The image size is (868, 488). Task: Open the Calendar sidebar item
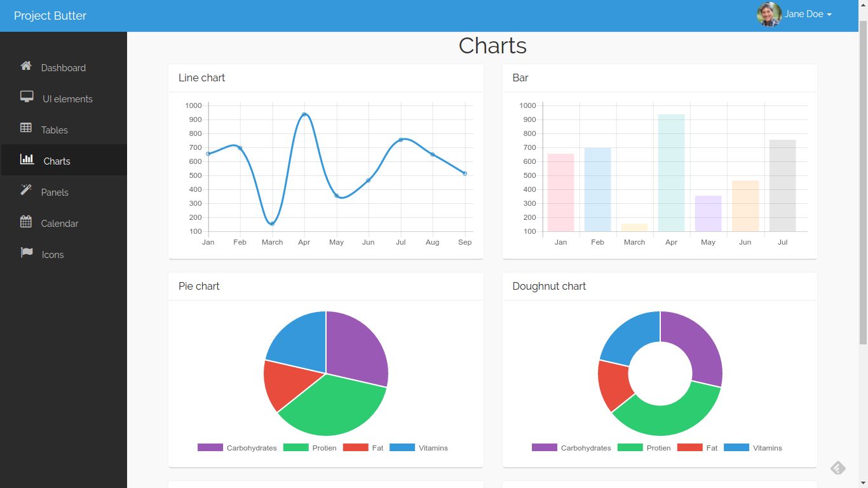click(64, 224)
